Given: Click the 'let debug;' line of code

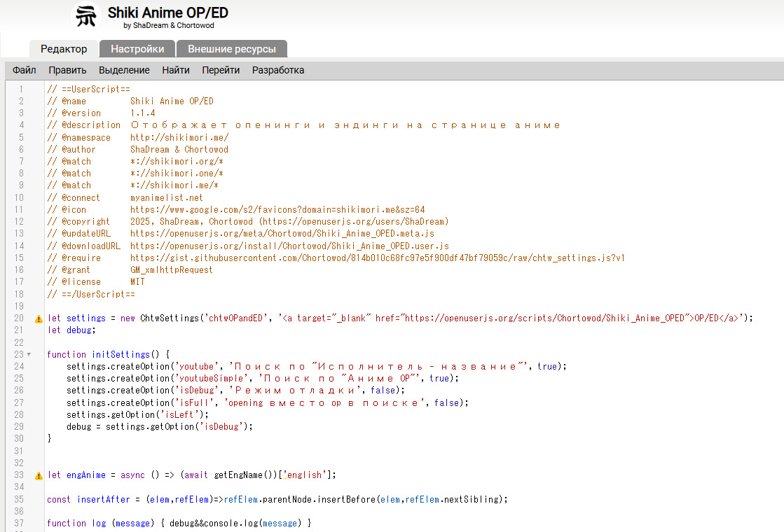Looking at the screenshot, I should (x=71, y=330).
